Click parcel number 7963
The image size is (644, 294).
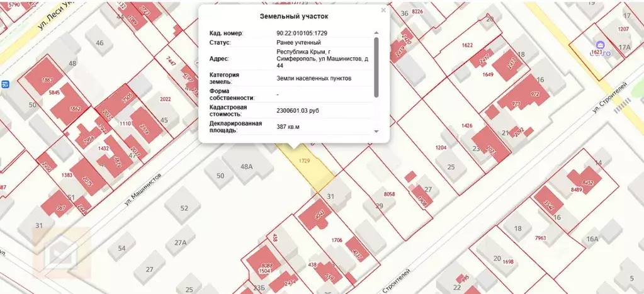[x=541, y=238]
